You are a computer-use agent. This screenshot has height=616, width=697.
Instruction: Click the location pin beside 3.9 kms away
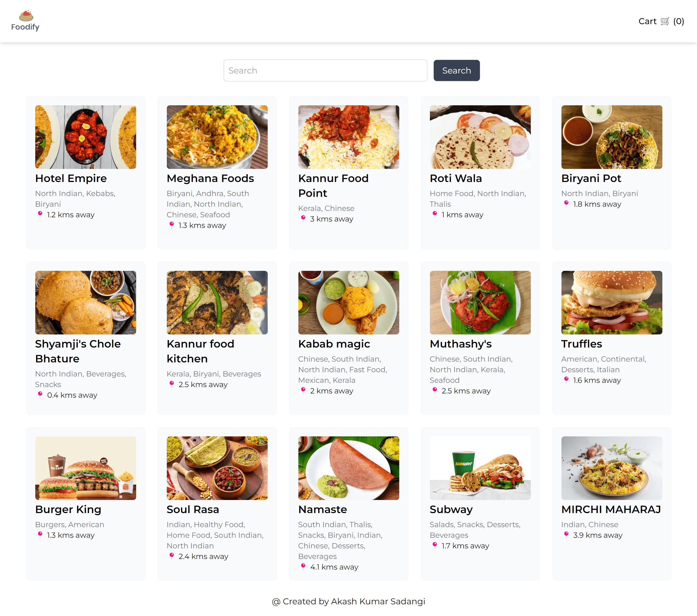[566, 535]
